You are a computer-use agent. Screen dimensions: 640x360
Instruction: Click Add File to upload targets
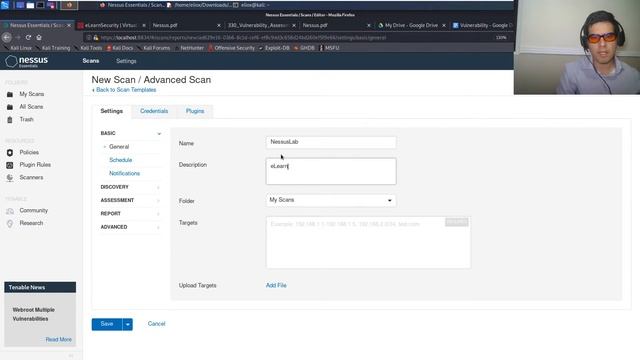tap(276, 285)
